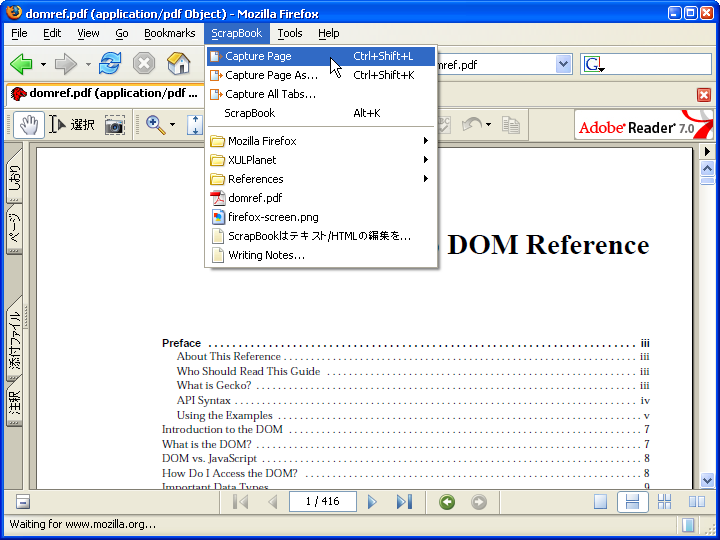Go to the previous page arrow
720x540 pixels.
[x=273, y=502]
